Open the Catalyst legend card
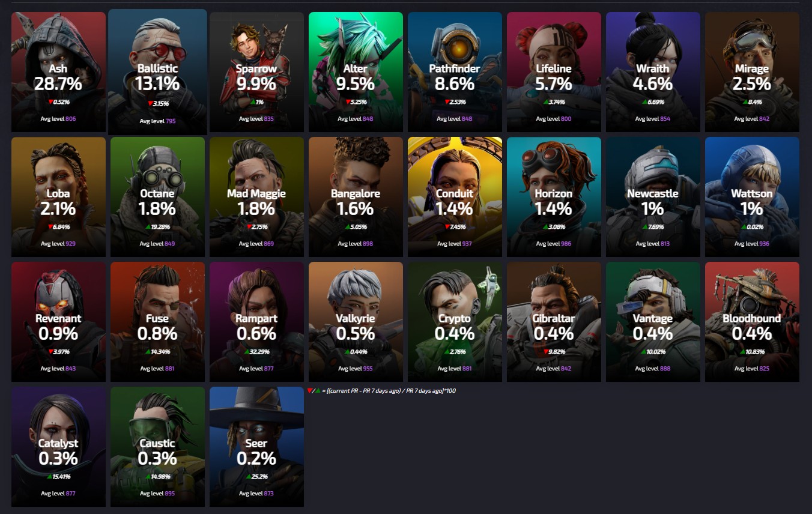812x514 pixels. pos(58,447)
